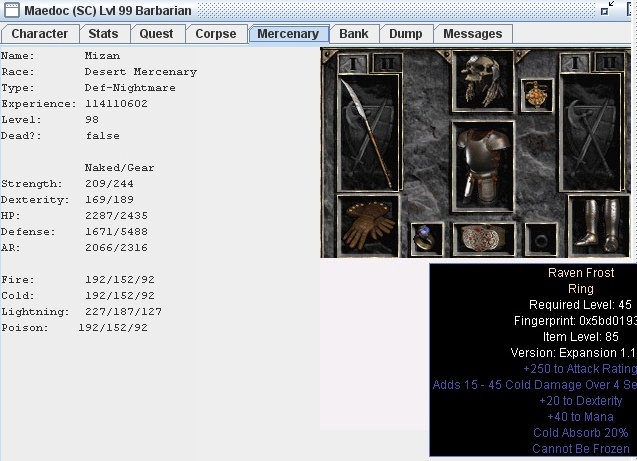Select the plain ring in right slot
Screen dimensions: 637x461
coord(541,240)
